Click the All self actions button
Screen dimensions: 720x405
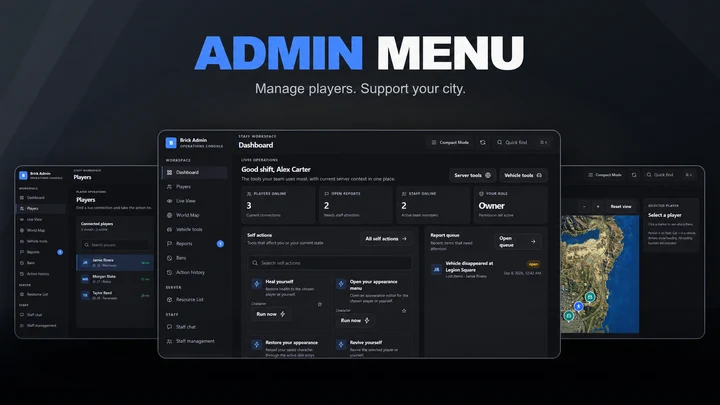pyautogui.click(x=386, y=239)
